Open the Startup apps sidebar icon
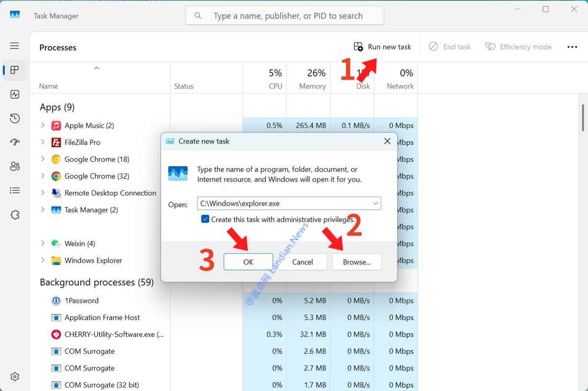The image size is (588, 391). pos(15,142)
